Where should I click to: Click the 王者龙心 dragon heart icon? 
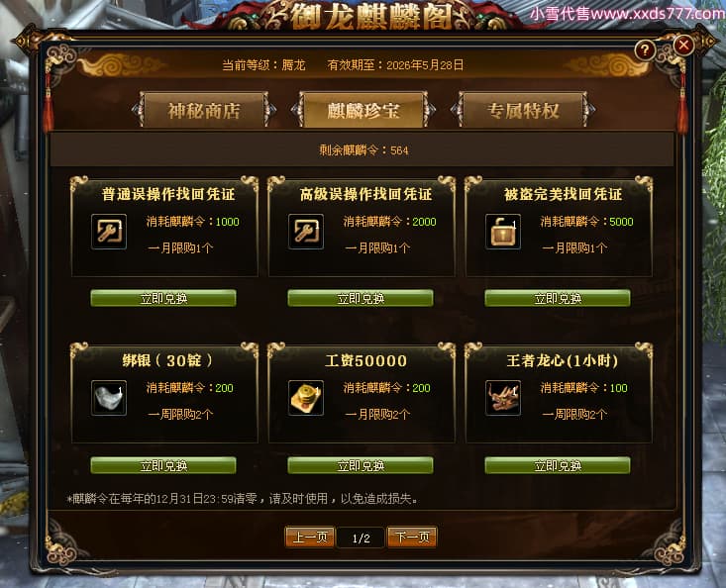point(503,398)
